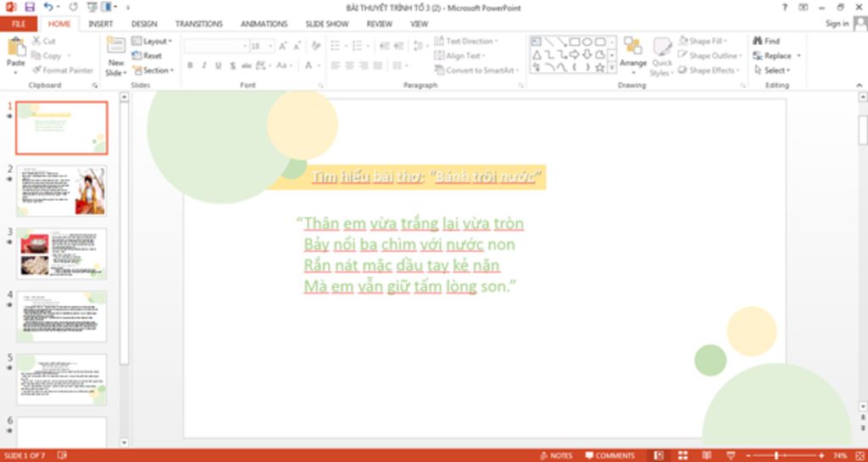Viewport: 868px width, 462px height.
Task: Click the Redo/Repeat icon
Action: (73, 7)
